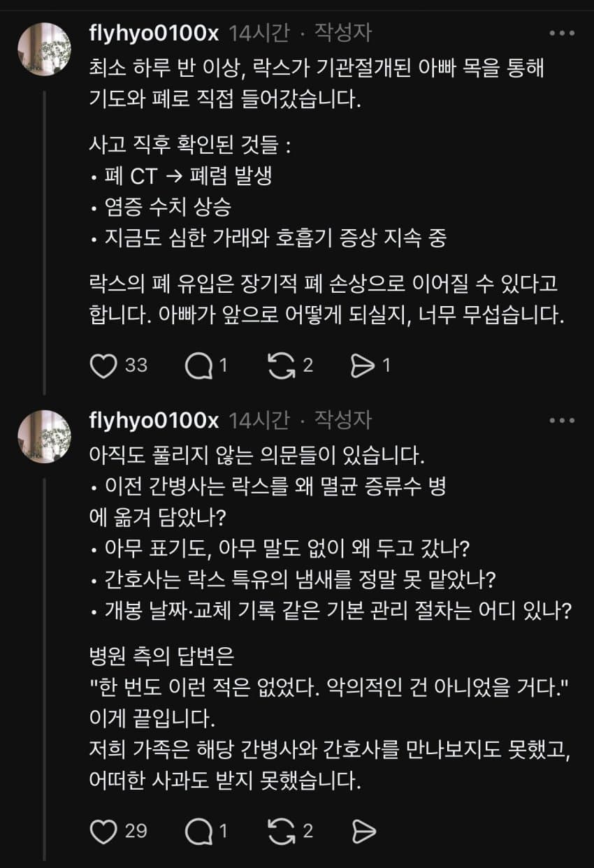594x868 pixels.
Task: Open second post's 14시간 timestamp
Action: 259,420
